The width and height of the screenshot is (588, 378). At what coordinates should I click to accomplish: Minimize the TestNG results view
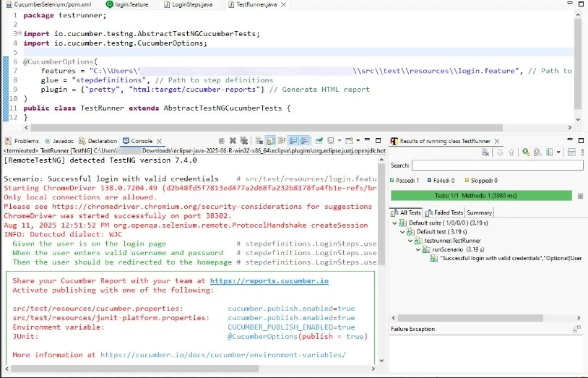570,139
